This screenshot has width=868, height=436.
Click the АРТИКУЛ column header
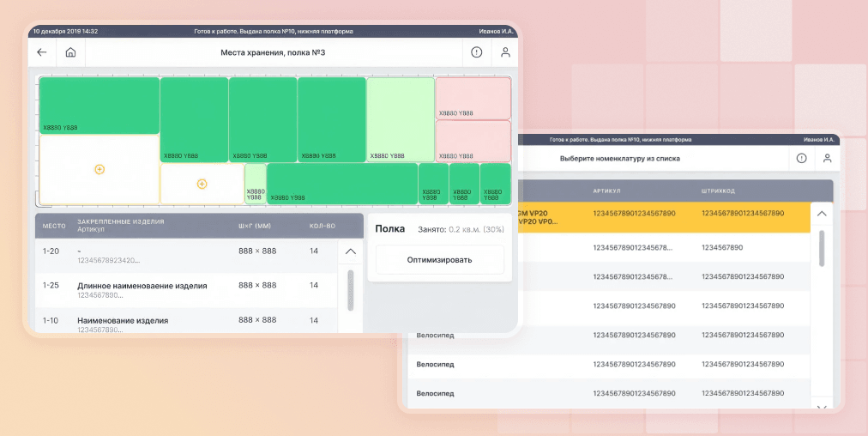coord(607,191)
